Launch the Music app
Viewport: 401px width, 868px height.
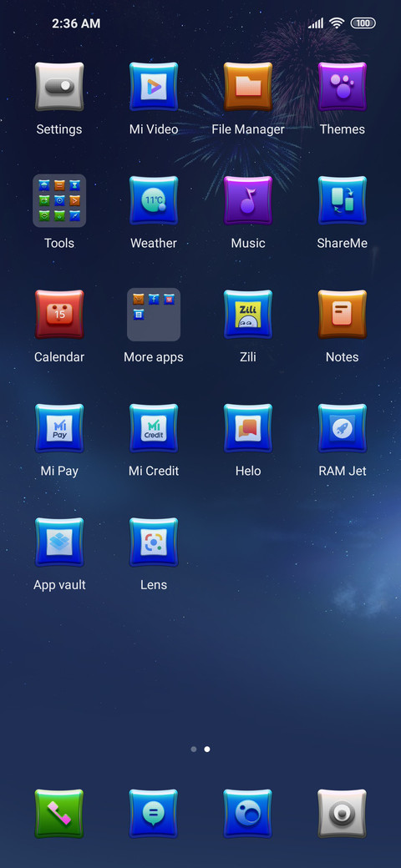click(x=247, y=200)
